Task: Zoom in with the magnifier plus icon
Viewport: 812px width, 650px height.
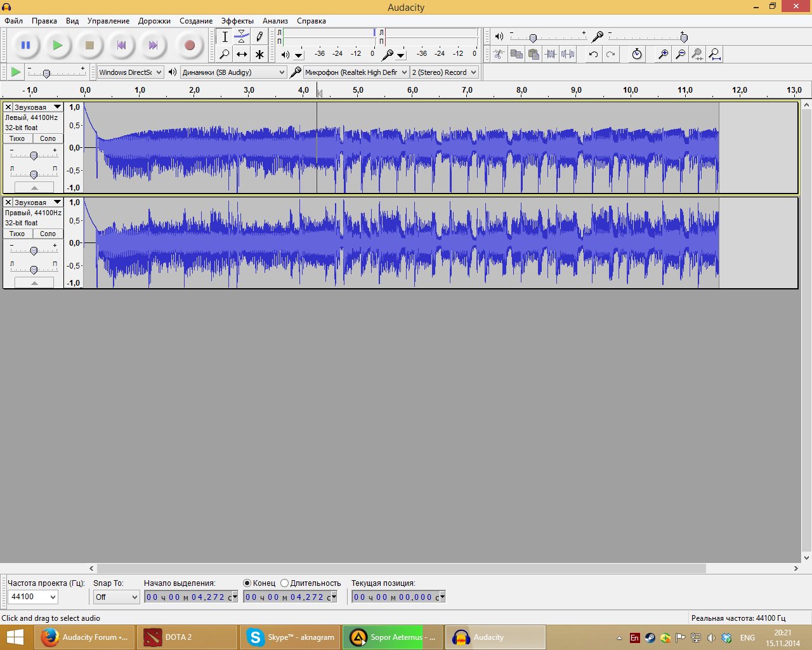Action: pos(663,54)
